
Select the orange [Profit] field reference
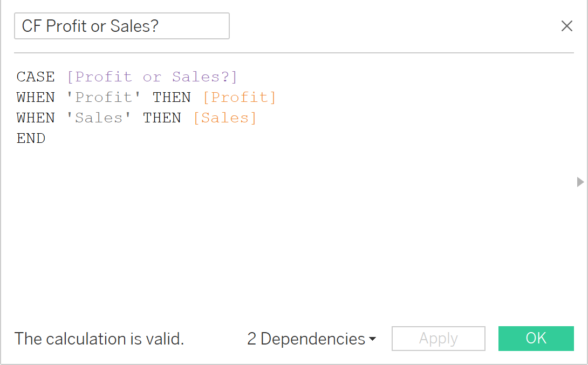point(239,98)
